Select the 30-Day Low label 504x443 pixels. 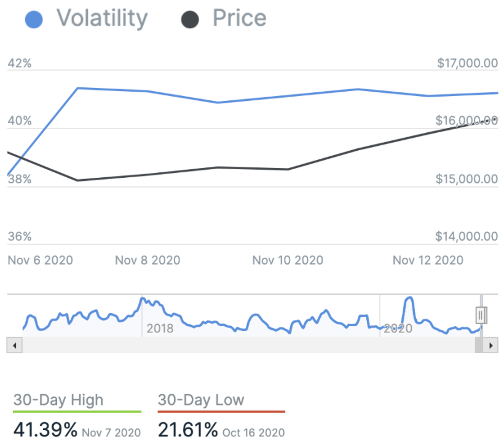(201, 400)
